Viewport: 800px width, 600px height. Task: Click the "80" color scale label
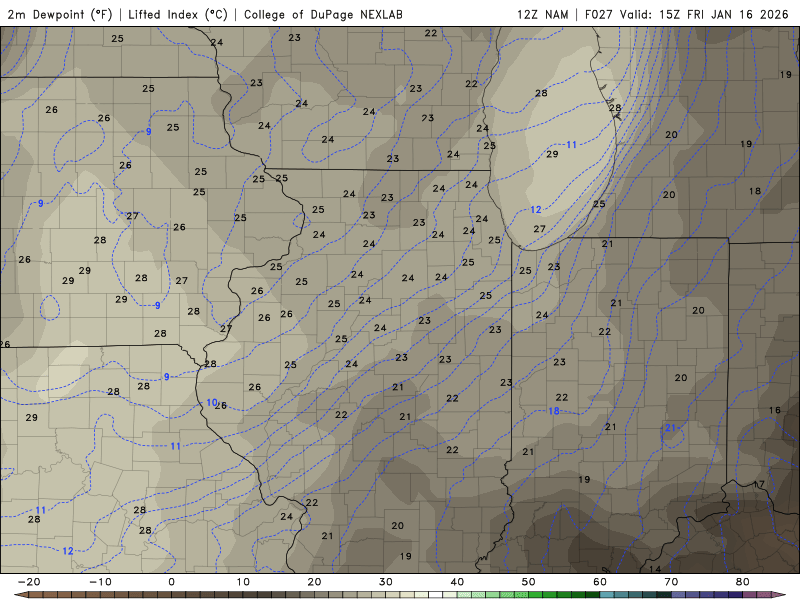(x=743, y=582)
